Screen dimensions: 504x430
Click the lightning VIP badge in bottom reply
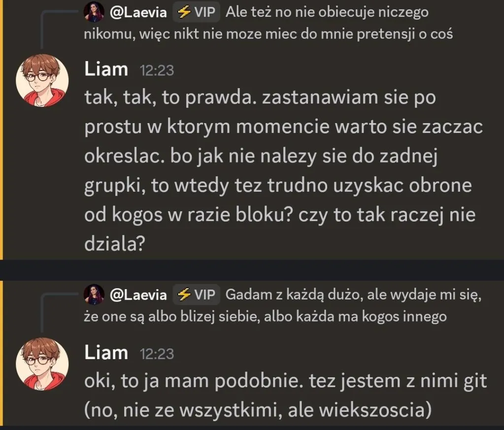pyautogui.click(x=196, y=295)
